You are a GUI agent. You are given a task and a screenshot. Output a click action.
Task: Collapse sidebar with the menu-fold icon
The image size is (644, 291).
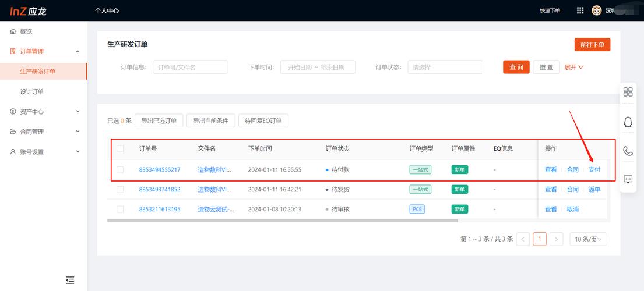(x=71, y=281)
